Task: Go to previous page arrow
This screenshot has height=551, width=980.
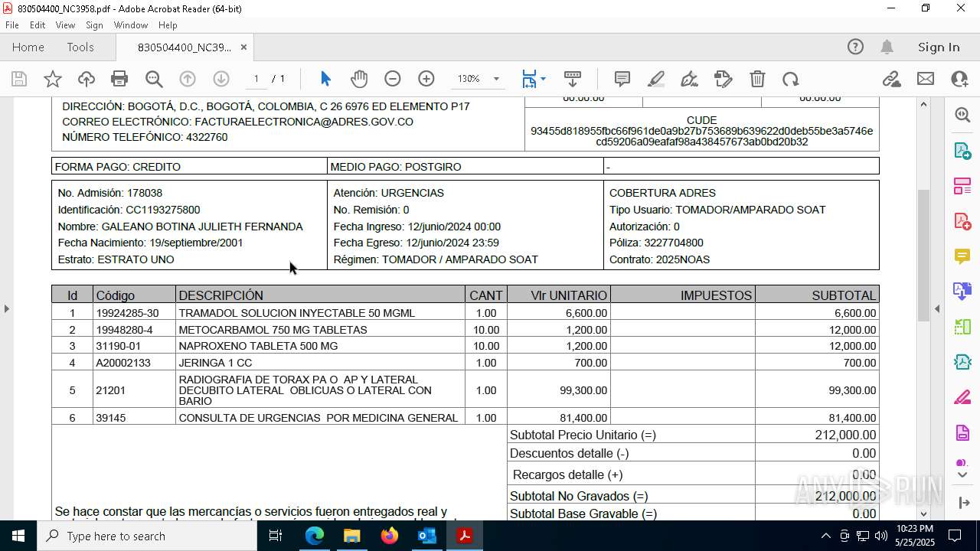Action: click(188, 79)
